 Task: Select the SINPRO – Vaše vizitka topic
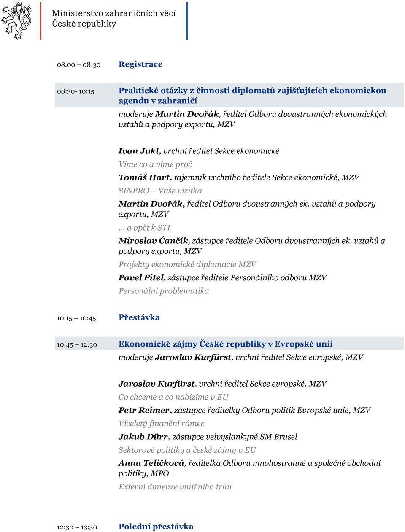click(160, 191)
